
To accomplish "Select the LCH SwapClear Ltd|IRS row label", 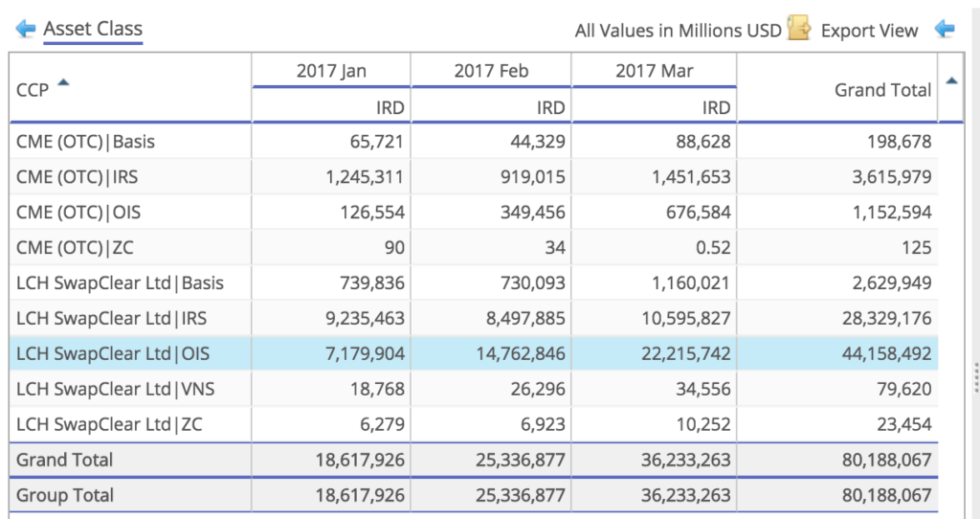I will point(111,318).
